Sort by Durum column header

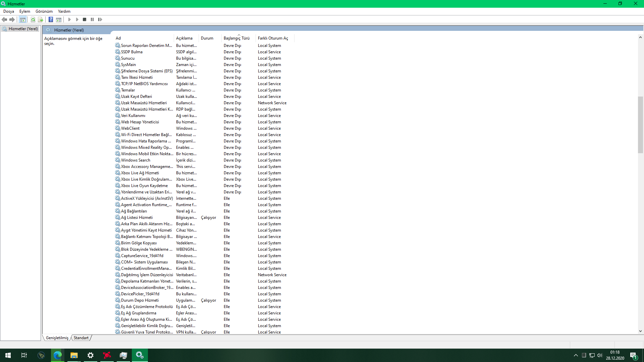point(207,38)
